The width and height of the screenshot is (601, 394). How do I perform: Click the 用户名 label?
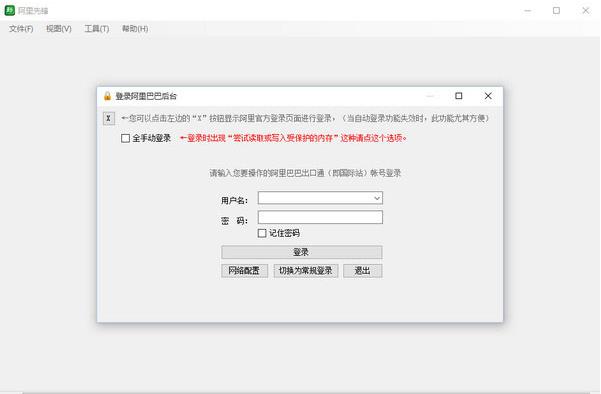[234, 200]
